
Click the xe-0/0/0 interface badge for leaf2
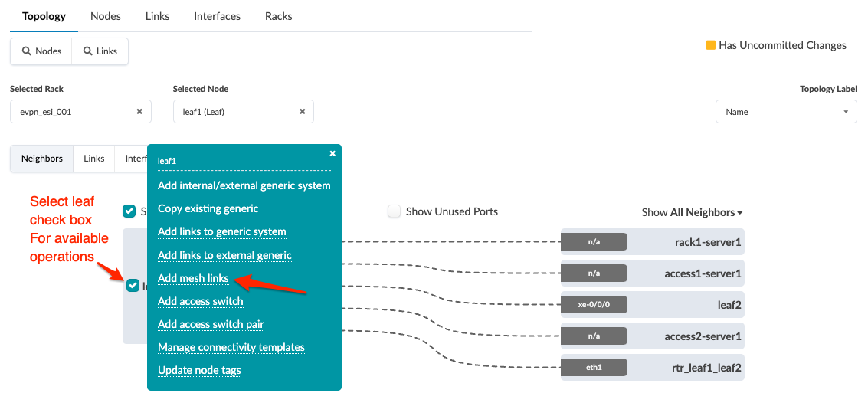[594, 305]
